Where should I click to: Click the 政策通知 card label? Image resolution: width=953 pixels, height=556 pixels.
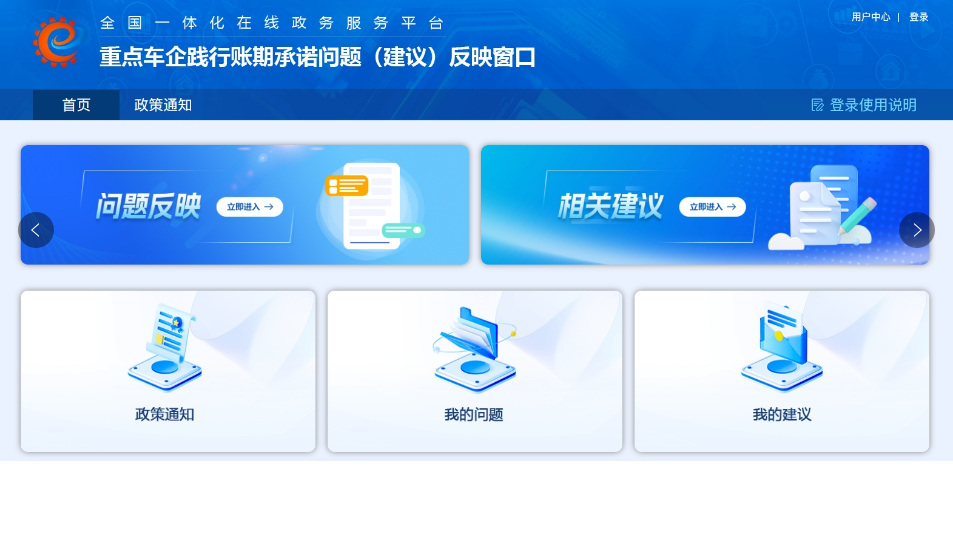[x=165, y=414]
